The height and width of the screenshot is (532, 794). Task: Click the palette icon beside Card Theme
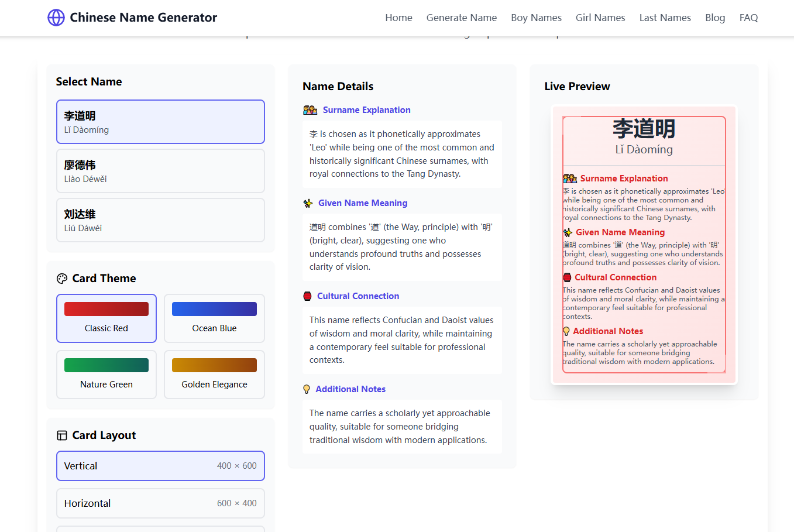coord(62,278)
